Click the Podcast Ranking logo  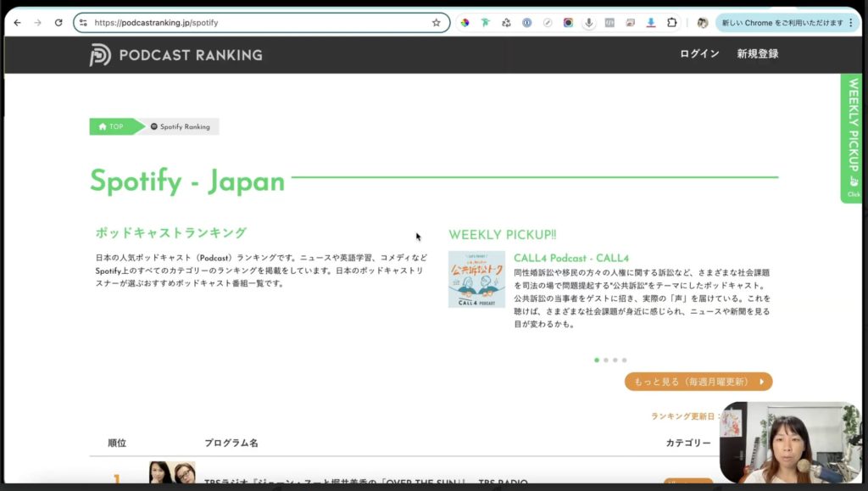point(176,55)
